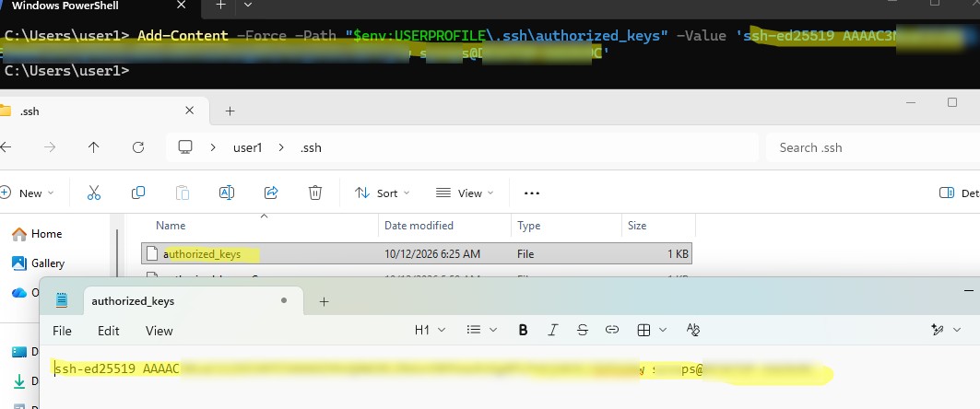Viewport: 980px width, 409px height.
Task: Open the See more ellipsis menu
Action: 531,193
